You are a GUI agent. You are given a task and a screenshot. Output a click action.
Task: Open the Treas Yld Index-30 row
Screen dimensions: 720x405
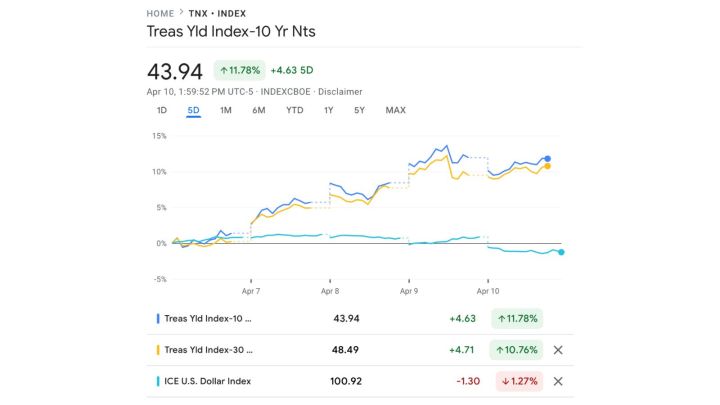[x=208, y=350]
